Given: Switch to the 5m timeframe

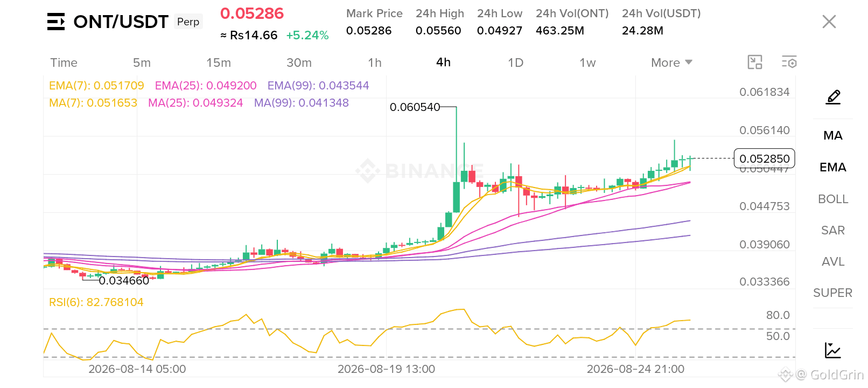Looking at the screenshot, I should click(x=142, y=63).
